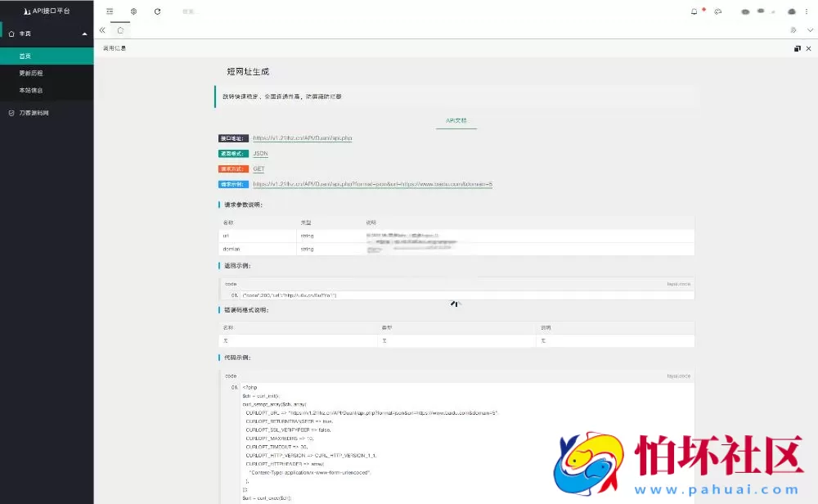
Task: Maximize the popup panel with restore icon
Action: tap(797, 49)
